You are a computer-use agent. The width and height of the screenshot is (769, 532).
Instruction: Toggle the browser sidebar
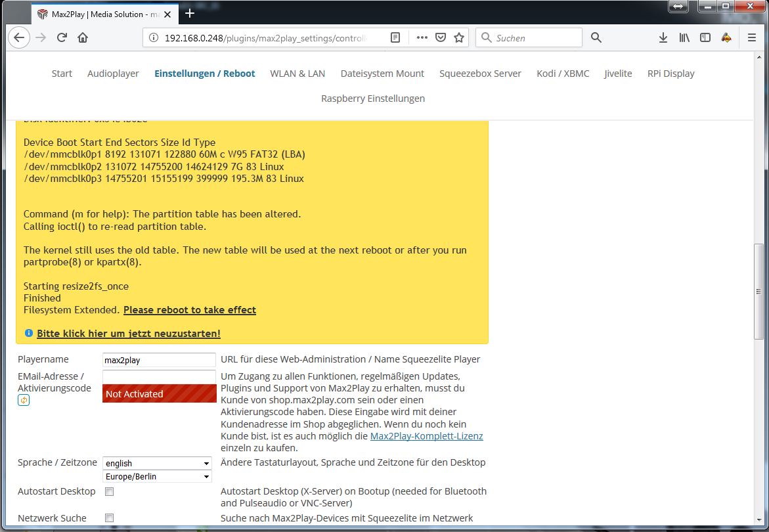click(x=705, y=37)
